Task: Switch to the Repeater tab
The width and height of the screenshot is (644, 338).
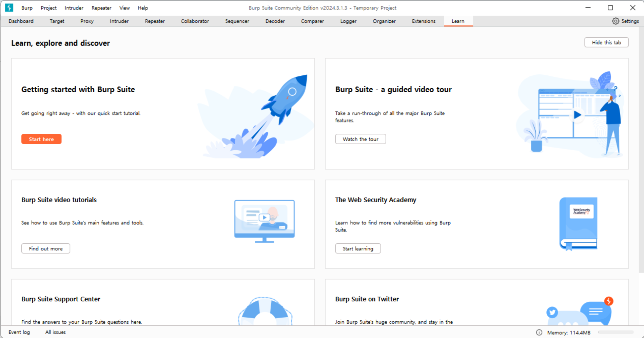Action: pos(155,21)
